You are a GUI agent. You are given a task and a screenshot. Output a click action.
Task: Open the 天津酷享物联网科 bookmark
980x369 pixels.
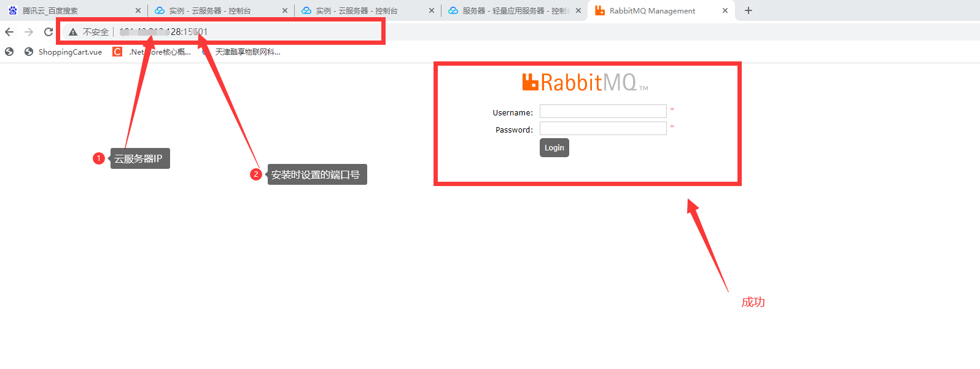pyautogui.click(x=241, y=52)
